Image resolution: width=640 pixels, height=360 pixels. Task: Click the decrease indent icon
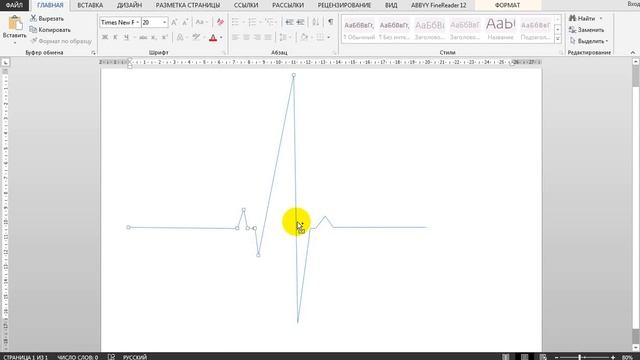(289, 22)
